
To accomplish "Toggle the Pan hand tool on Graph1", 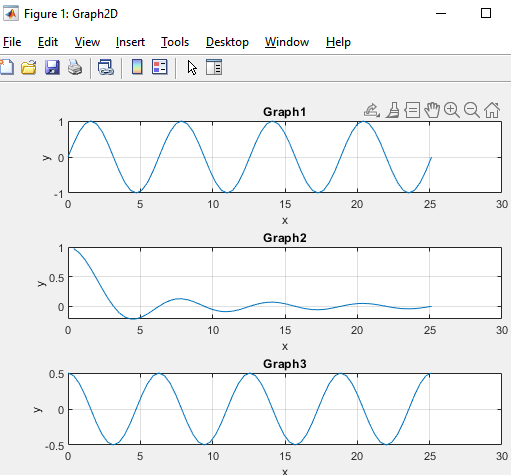I will [x=432, y=110].
